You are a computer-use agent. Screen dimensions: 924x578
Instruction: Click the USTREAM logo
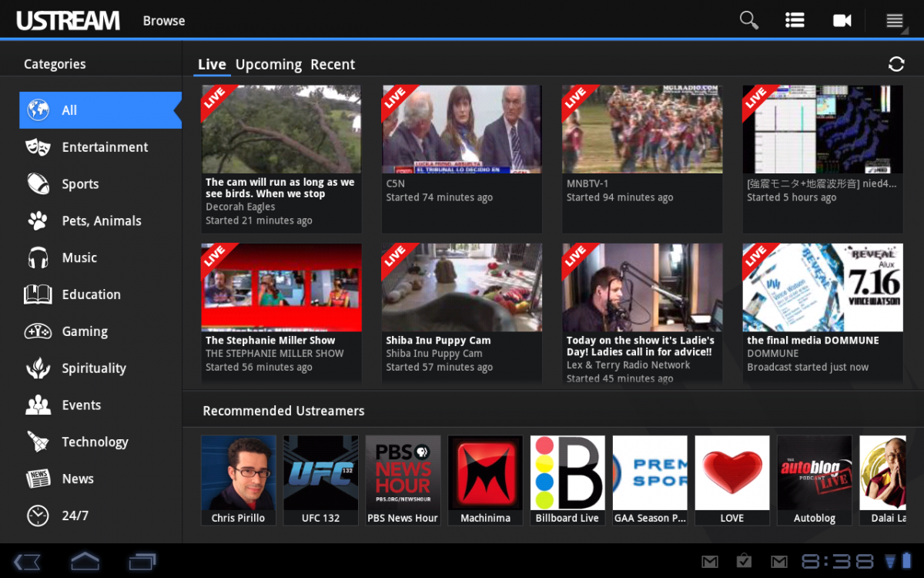69,21
